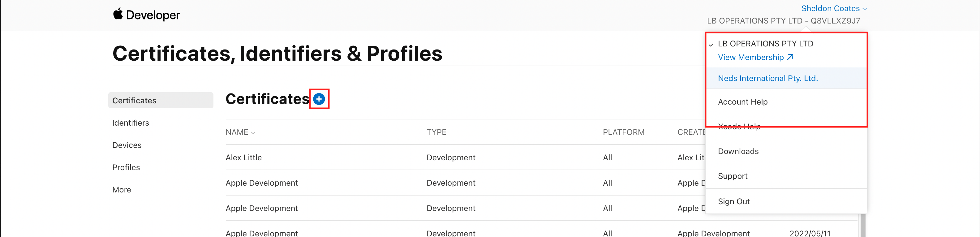Click the Certificates, Identifiers & Profiles heading
The width and height of the screenshot is (980, 237).
pos(277,53)
